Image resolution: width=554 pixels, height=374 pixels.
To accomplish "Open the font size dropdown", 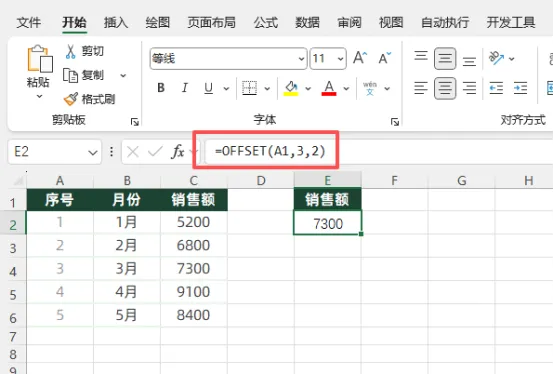I will [x=340, y=58].
